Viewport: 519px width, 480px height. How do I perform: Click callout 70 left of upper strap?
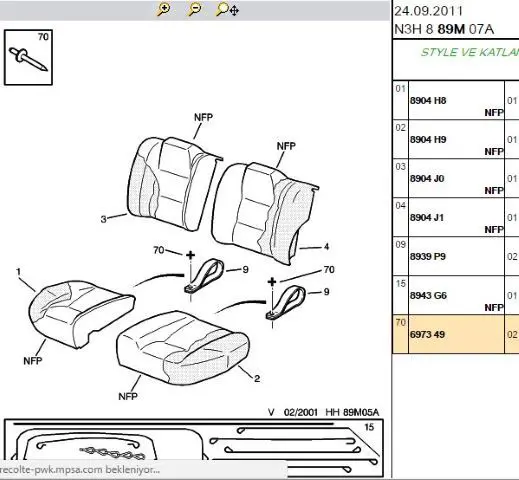[x=159, y=250]
